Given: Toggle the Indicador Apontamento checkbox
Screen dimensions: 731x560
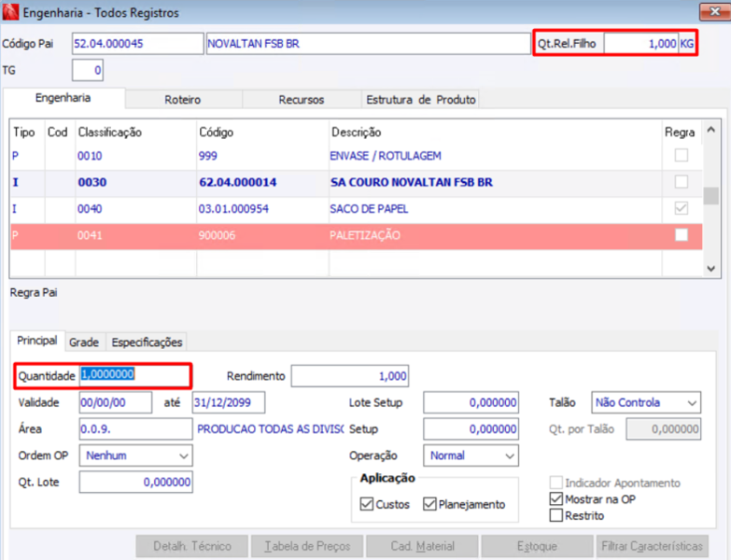Looking at the screenshot, I should [555, 483].
